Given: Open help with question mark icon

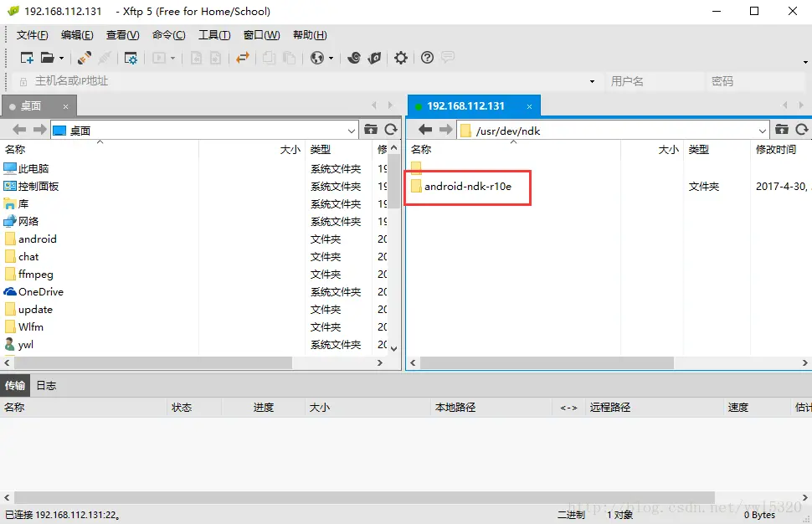Looking at the screenshot, I should click(x=427, y=58).
